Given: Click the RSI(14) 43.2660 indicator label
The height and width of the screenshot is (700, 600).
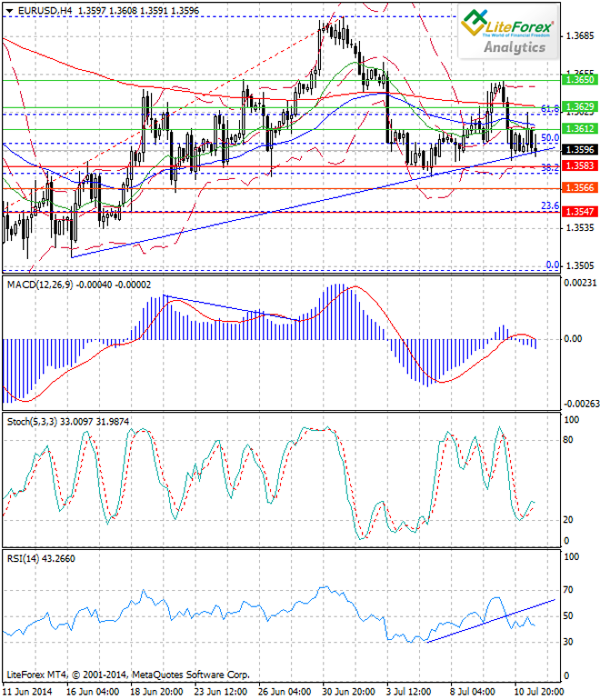Looking at the screenshot, I should click(x=41, y=558).
